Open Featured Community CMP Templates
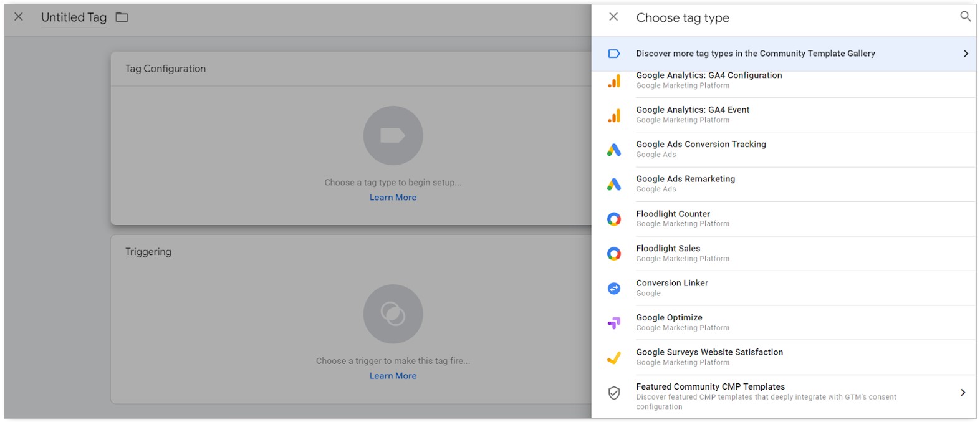The width and height of the screenshot is (980, 422). click(784, 396)
